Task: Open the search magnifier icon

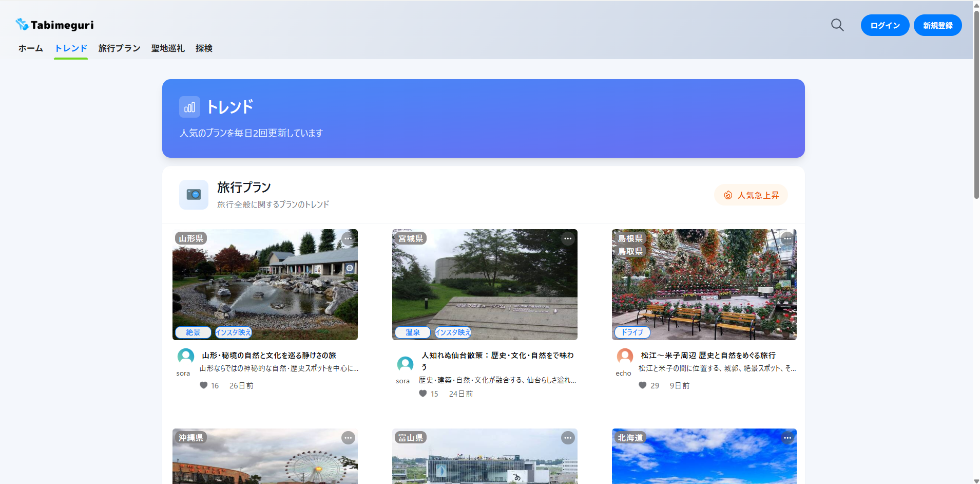Action: 837,25
